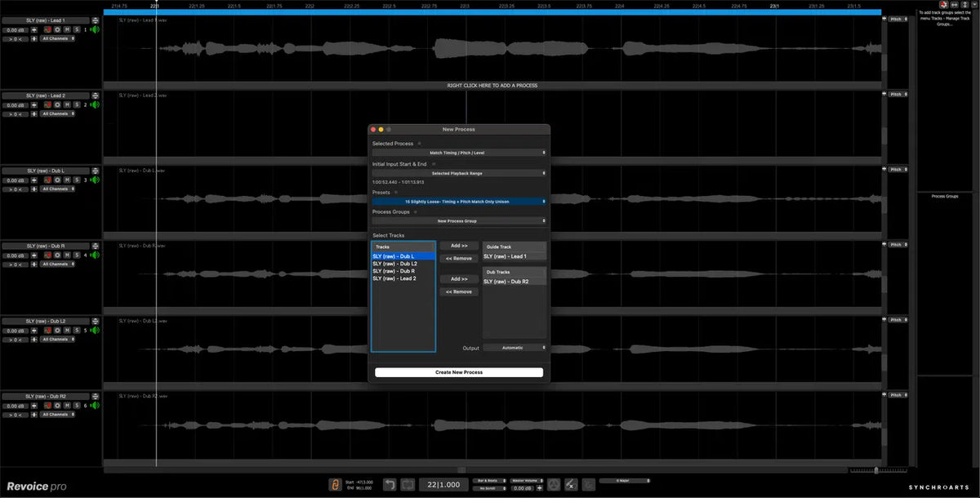Click the orange link icon in bottom toolbar
The width and height of the screenshot is (980, 498).
[x=335, y=484]
